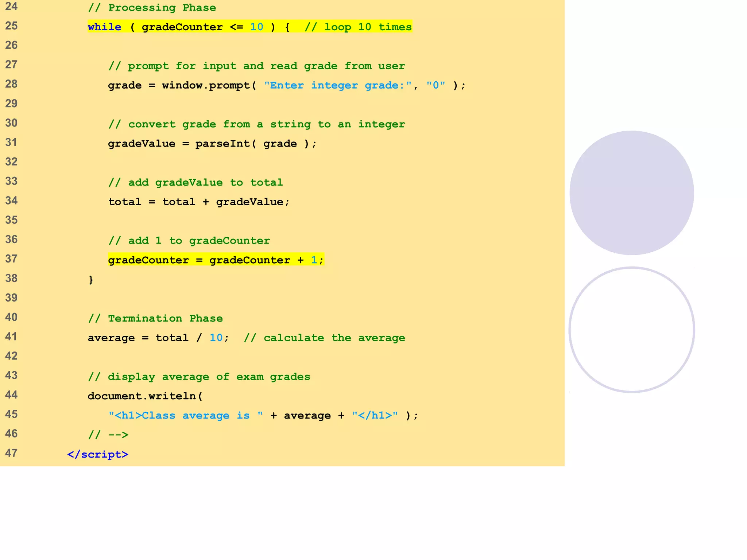This screenshot has width=747, height=560.
Task: Click line number 25
Action: click(x=11, y=26)
